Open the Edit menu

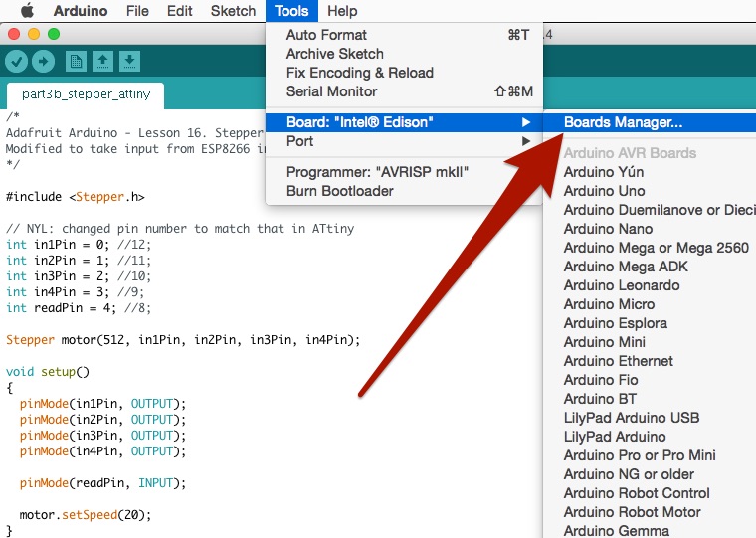click(179, 11)
